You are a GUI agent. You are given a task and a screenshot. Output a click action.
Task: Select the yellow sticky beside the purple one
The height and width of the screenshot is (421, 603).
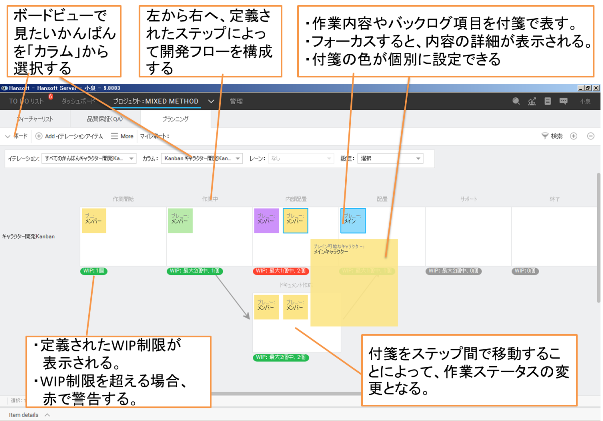(x=295, y=221)
